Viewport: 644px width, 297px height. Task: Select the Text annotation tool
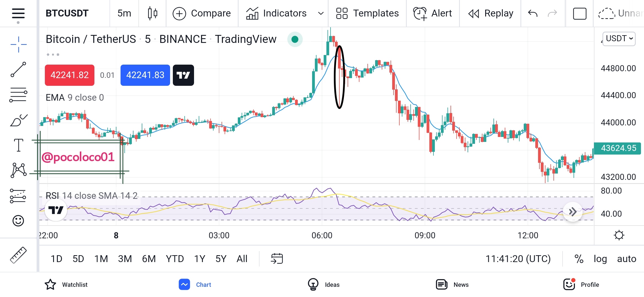click(x=18, y=145)
